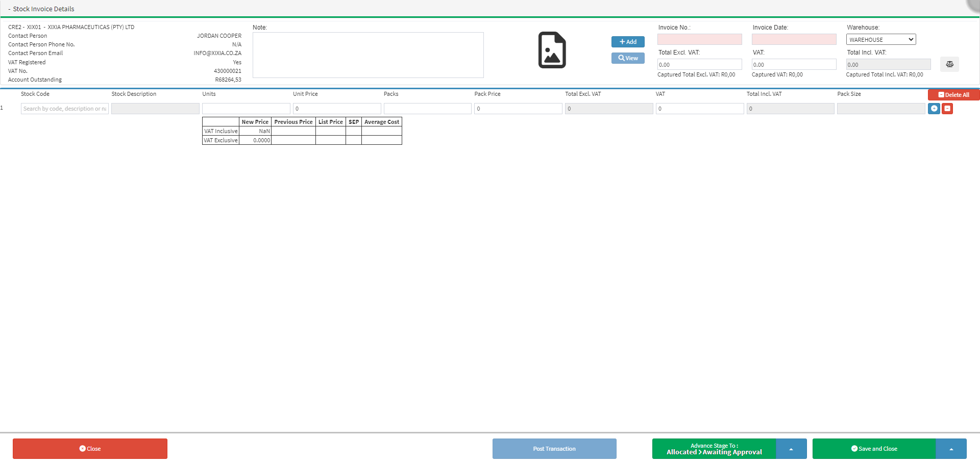Click the Total Excl. VAT header field

pyautogui.click(x=700, y=64)
